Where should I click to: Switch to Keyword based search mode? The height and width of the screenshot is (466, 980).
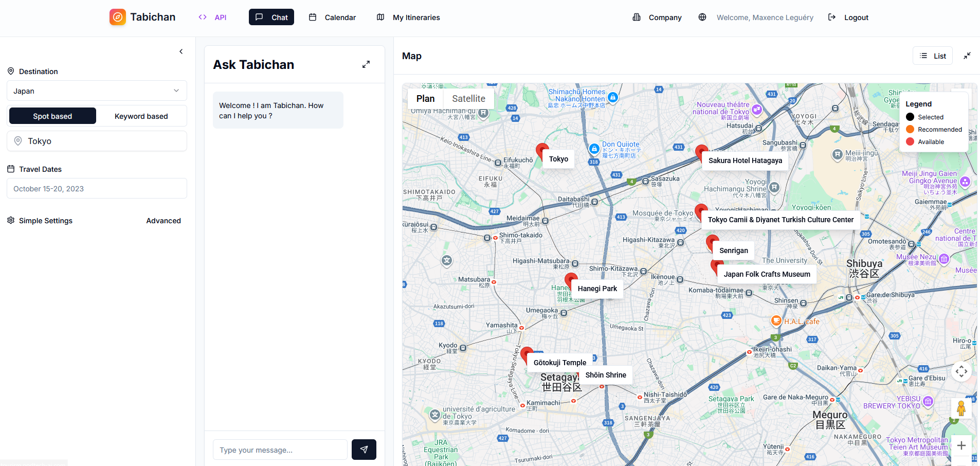[x=141, y=116]
